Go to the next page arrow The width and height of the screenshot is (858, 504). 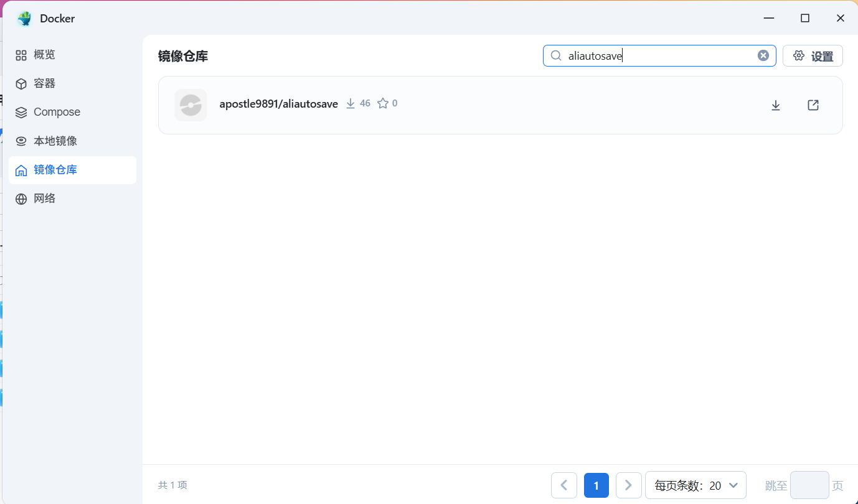628,485
